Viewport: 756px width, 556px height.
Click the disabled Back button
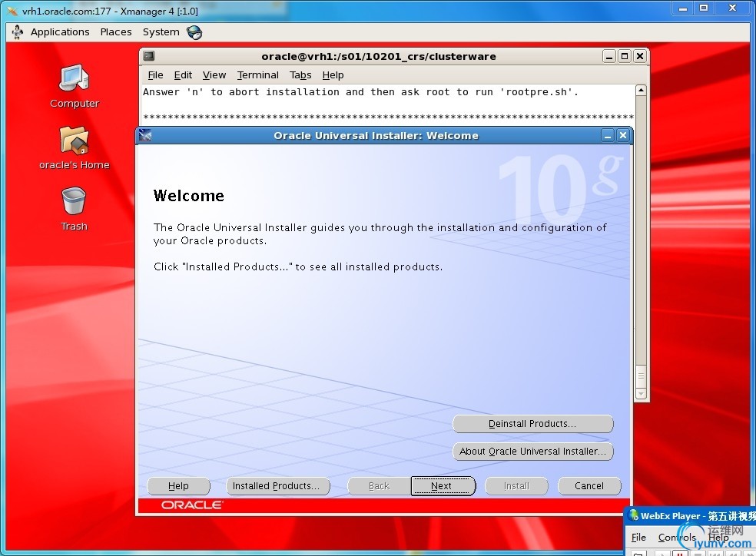click(379, 485)
